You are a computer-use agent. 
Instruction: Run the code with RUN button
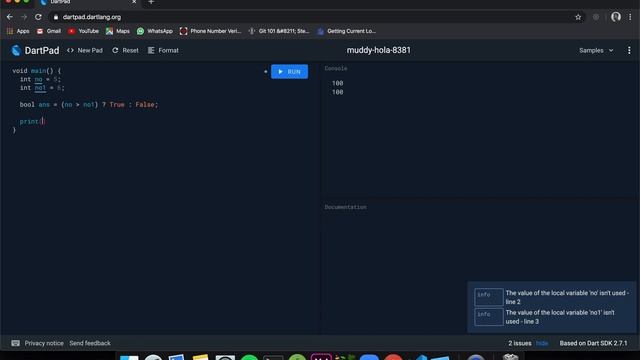(x=289, y=71)
